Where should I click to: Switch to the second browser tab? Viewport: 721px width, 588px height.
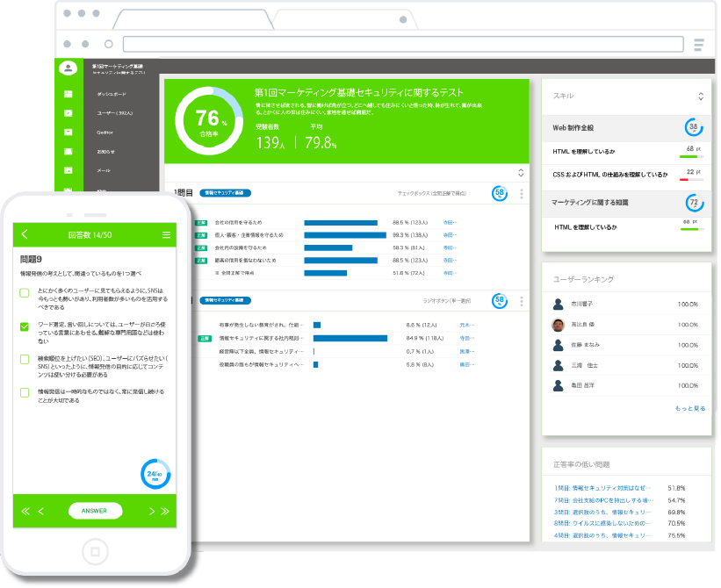(345, 20)
